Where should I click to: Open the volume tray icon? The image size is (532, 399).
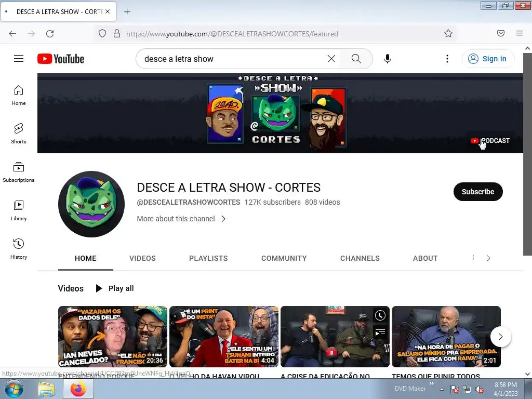click(480, 390)
